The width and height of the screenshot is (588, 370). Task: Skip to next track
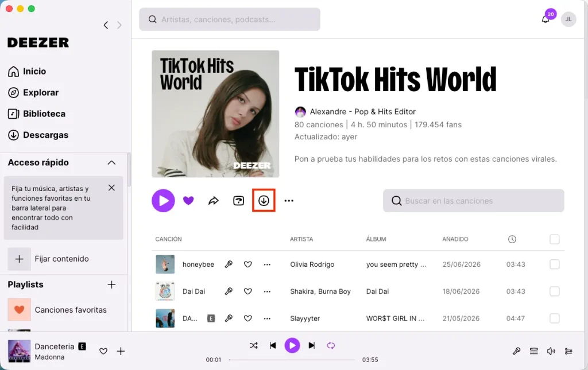coord(312,345)
